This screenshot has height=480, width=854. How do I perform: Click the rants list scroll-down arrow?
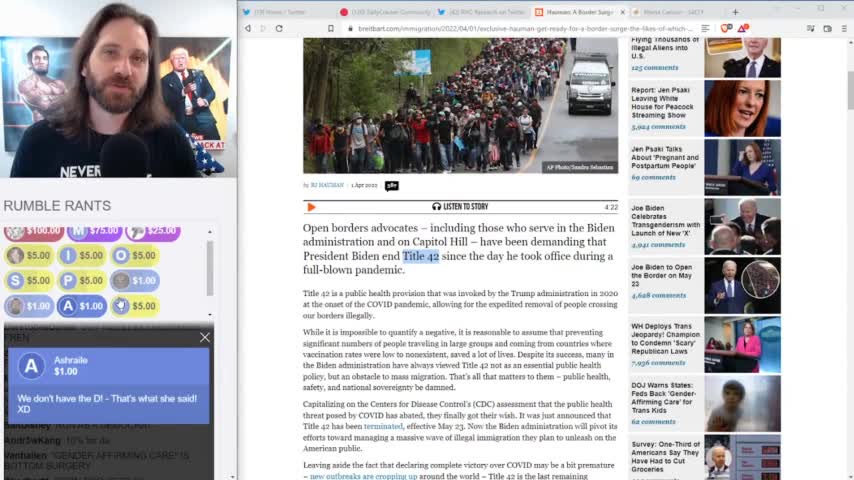210,315
